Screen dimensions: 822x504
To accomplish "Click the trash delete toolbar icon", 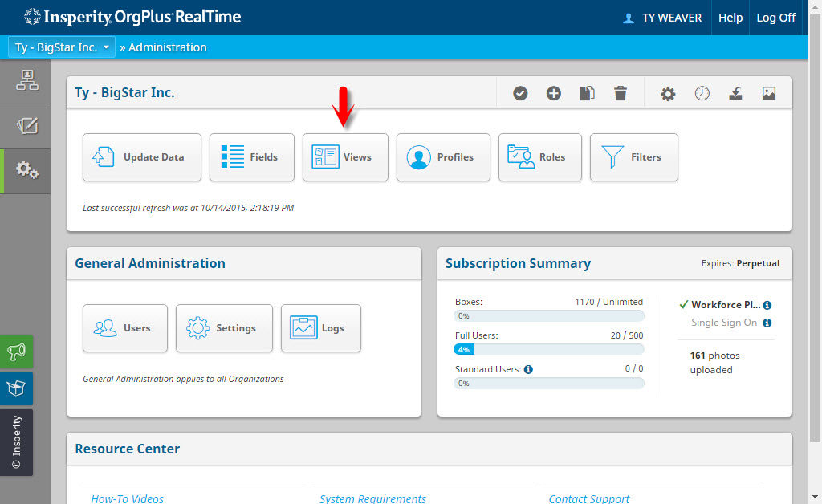I will point(621,93).
